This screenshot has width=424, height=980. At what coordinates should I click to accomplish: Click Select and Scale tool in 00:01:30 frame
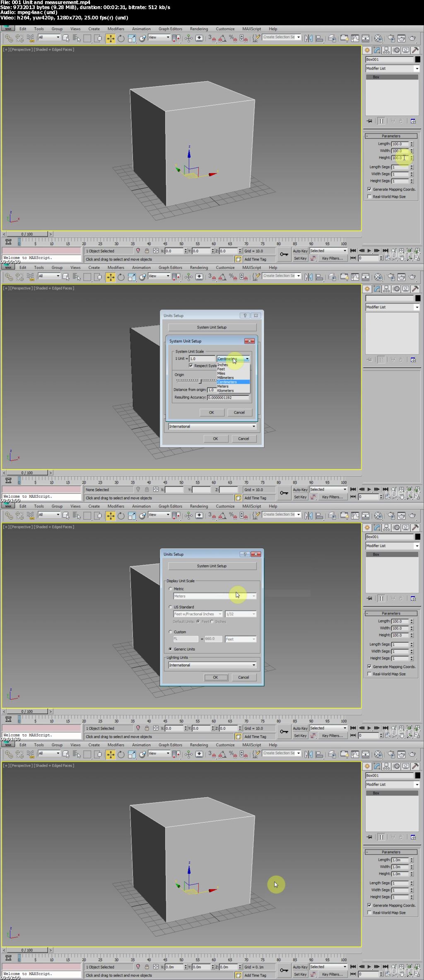click(x=132, y=516)
